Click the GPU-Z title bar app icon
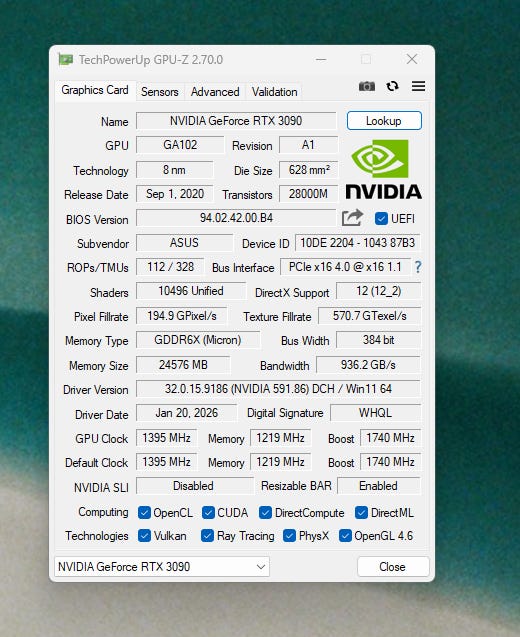The width and height of the screenshot is (520, 637). point(65,60)
